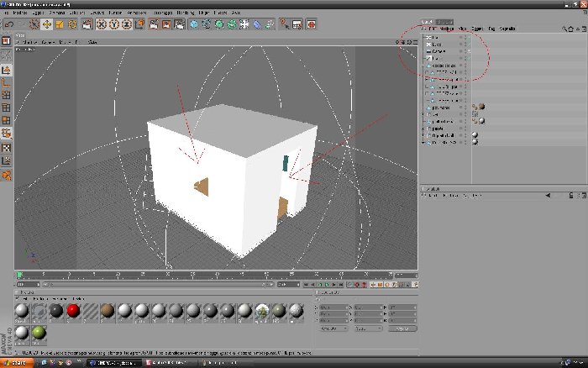Viewport: 588px width, 368px height.
Task: Click the render to picture viewer icon
Action: 166,24
